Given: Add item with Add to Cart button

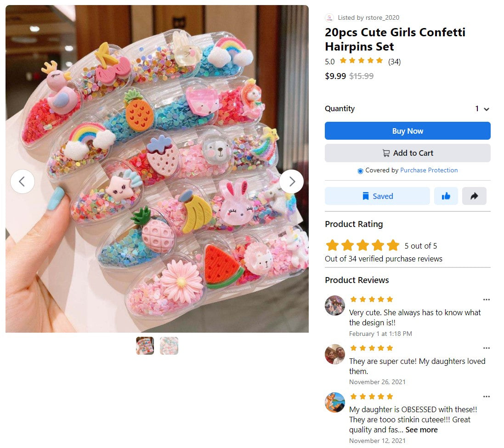Looking at the screenshot, I should click(x=408, y=153).
